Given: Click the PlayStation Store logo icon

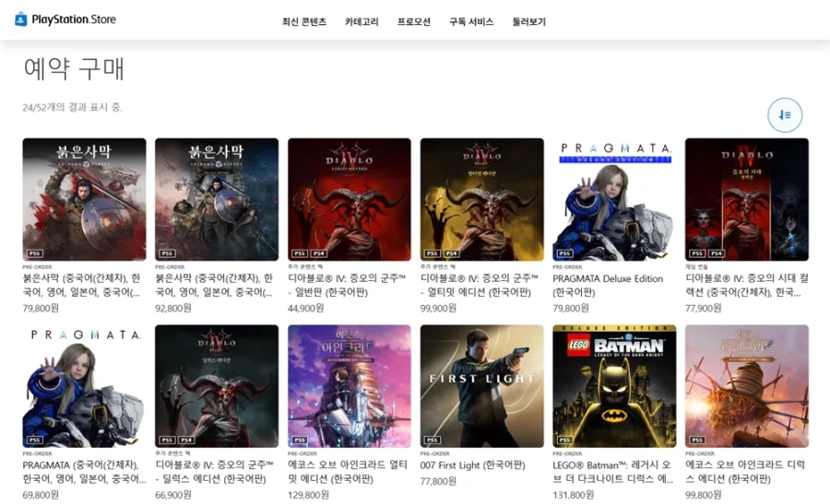Looking at the screenshot, I should coord(21,19).
